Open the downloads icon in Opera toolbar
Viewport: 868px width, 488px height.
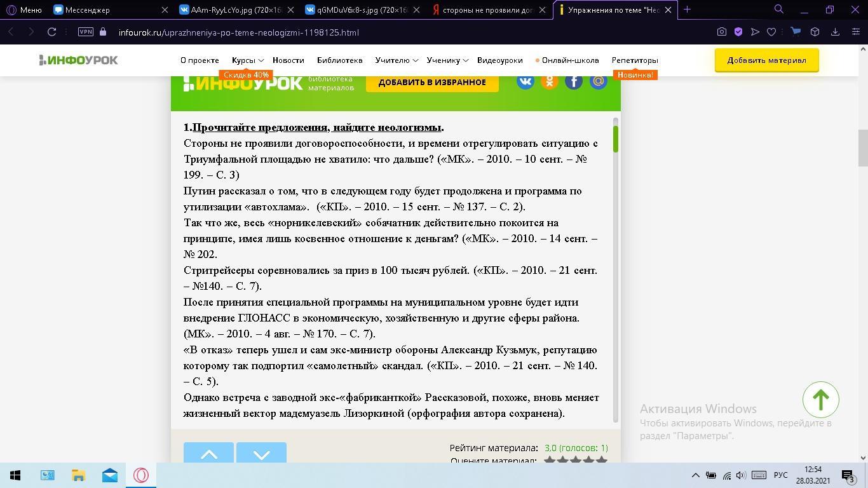836,32
